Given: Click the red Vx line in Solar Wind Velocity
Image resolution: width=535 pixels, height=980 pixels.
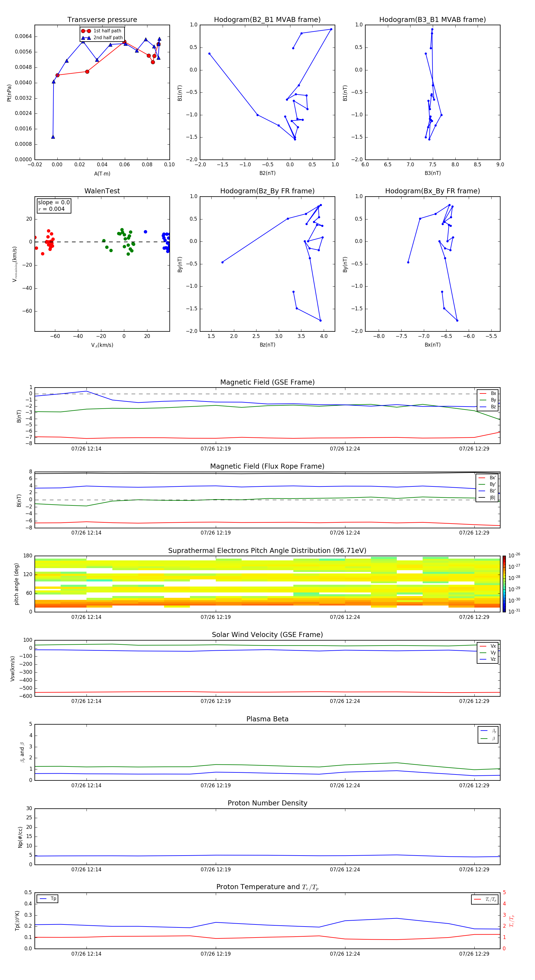Looking at the screenshot, I should pyautogui.click(x=267, y=692).
